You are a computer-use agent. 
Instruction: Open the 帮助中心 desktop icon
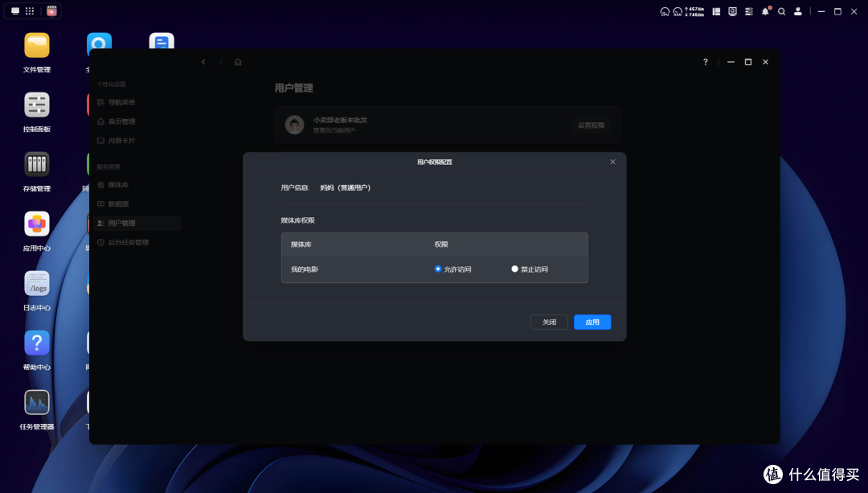tap(36, 343)
